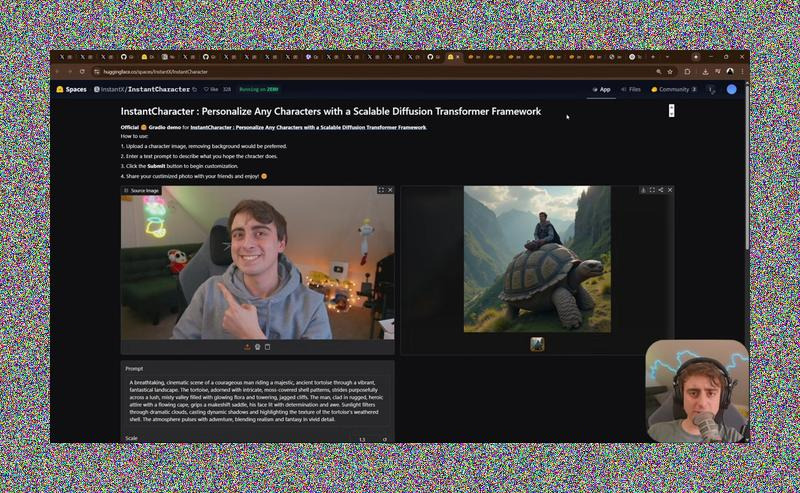Open the user profile avatar menu
Viewport: 800px width, 493px height.
[x=731, y=89]
